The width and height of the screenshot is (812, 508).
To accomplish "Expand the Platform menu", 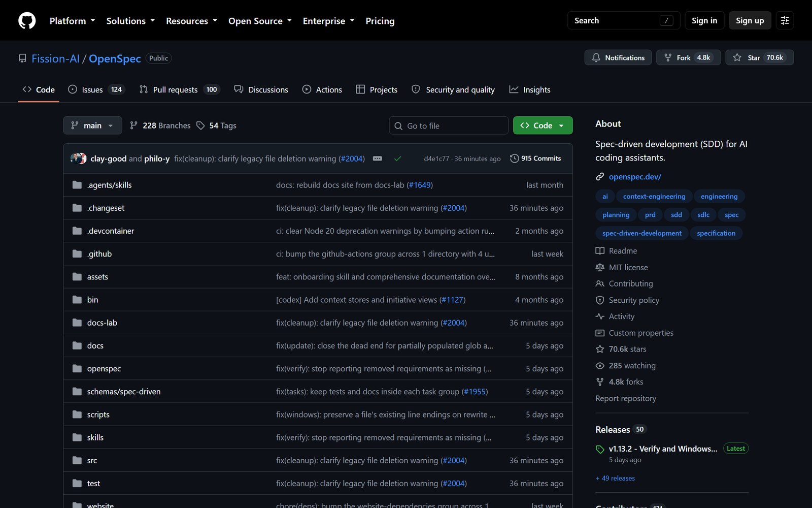I will point(72,21).
